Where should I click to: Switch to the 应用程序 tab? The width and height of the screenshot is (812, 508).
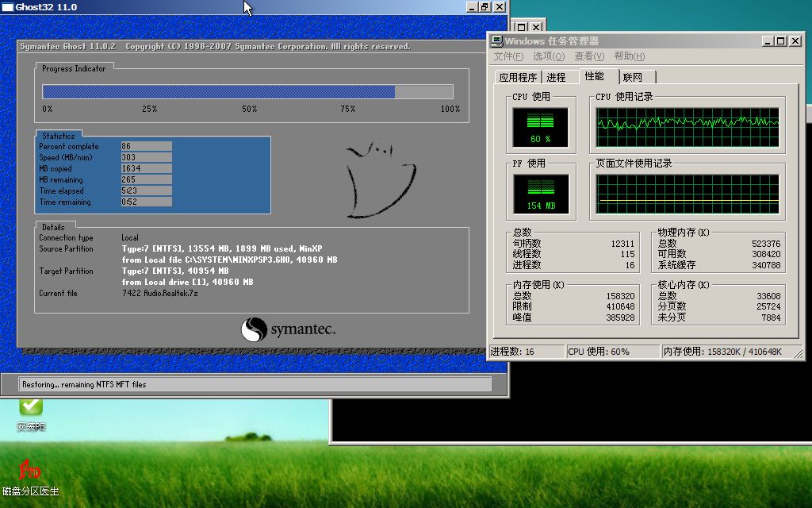click(518, 77)
